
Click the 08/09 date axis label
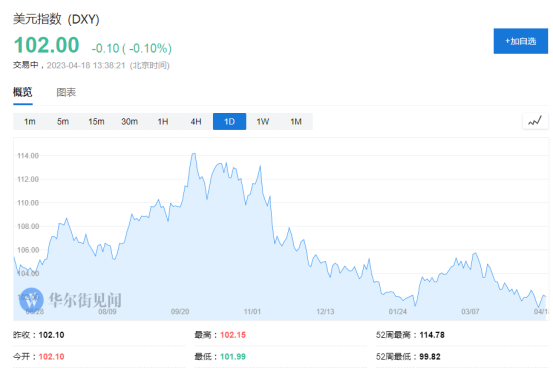[107, 312]
